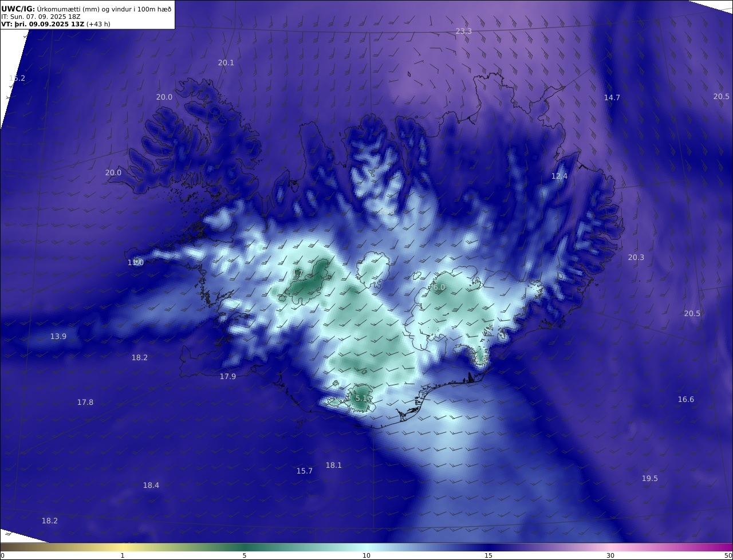Viewport: 733px width, 560px height.
Task: Click the map value label 16.6
Action: click(686, 400)
